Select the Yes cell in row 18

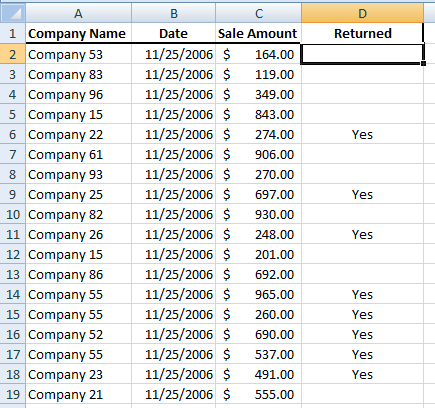coord(362,374)
